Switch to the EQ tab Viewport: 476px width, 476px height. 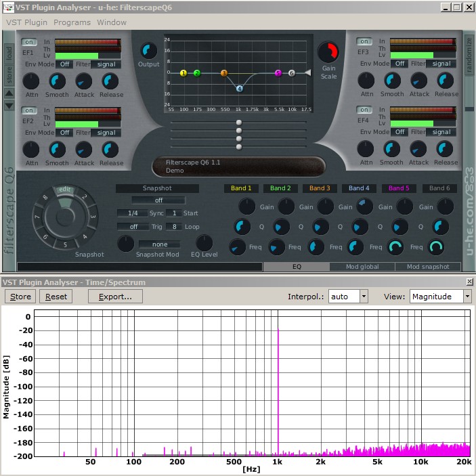point(297,267)
